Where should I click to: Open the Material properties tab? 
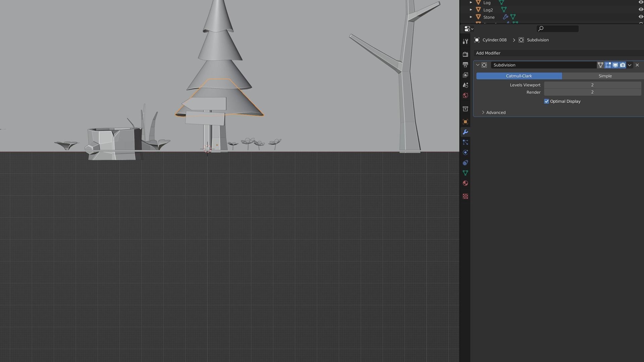465,183
